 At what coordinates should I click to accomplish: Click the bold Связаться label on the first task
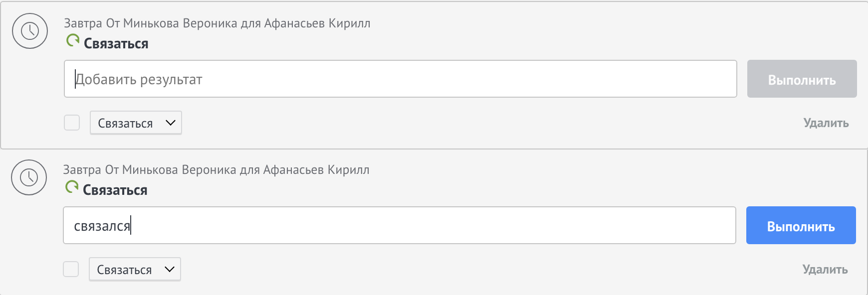pos(116,43)
